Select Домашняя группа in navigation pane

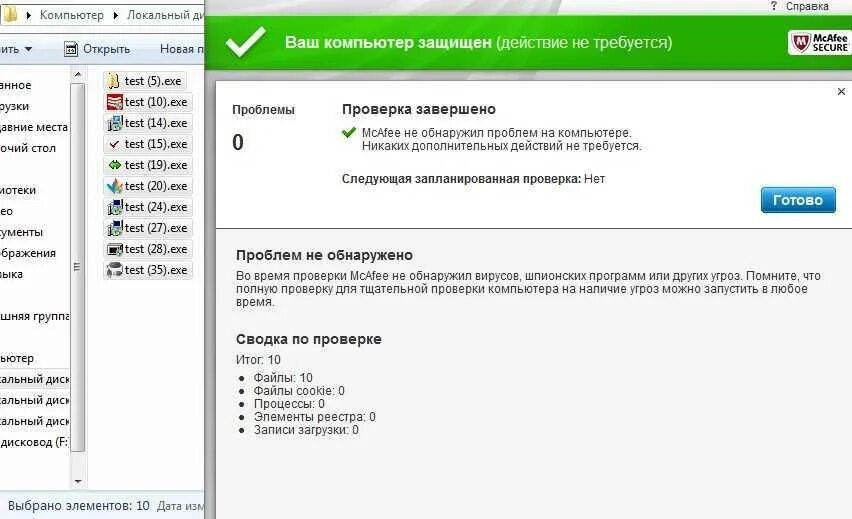(35, 316)
